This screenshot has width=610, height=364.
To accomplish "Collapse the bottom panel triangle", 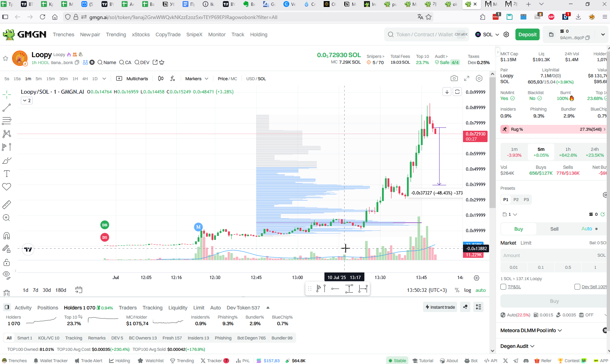I will (x=268, y=308).
